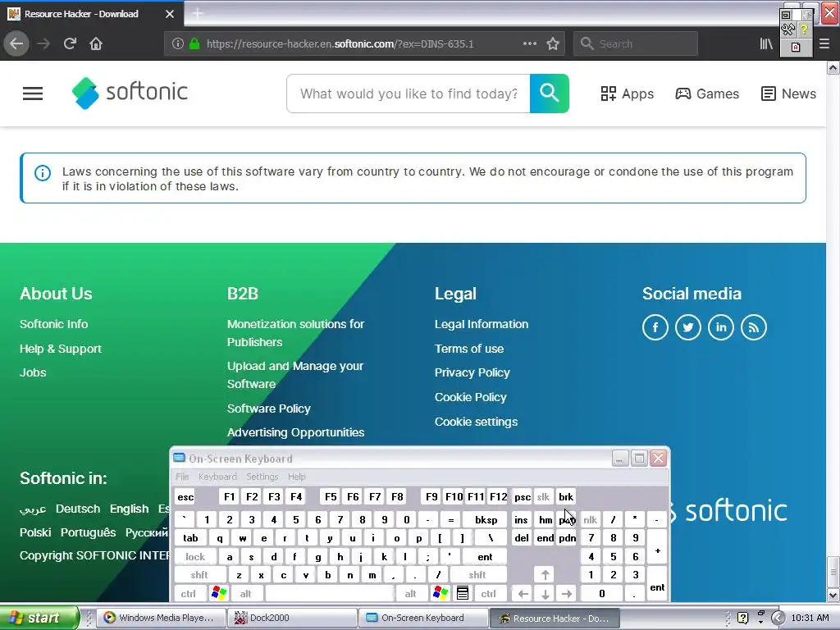Click the up arrow key

click(545, 575)
